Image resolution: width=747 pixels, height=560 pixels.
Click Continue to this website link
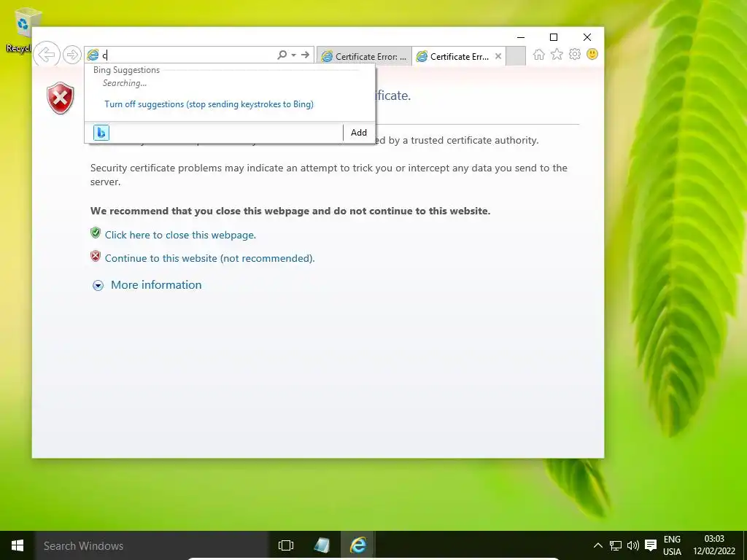(209, 258)
